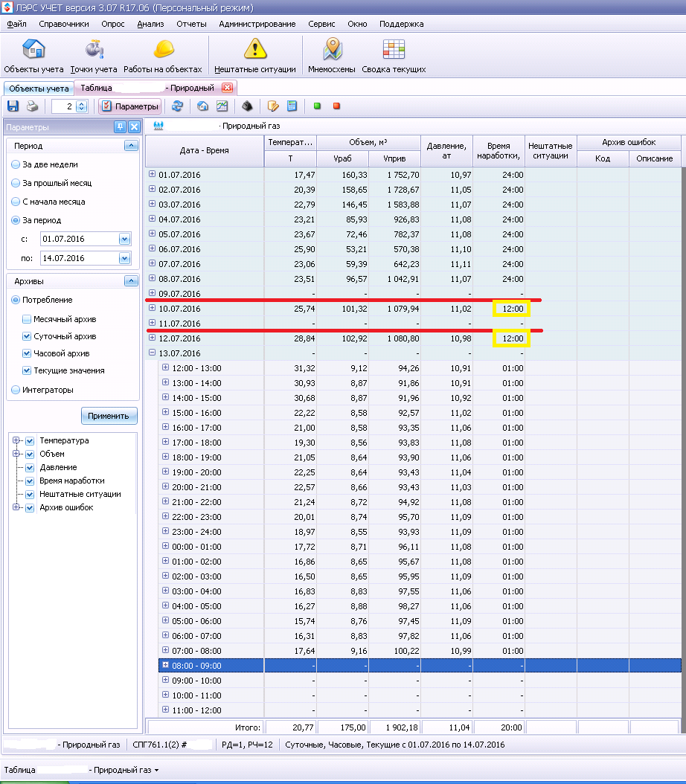Expand the 01.07.2016 row
Image resolution: width=686 pixels, height=784 pixels.
click(152, 174)
